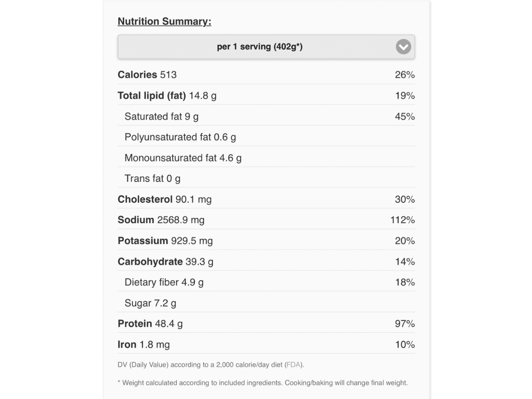Open the per 1 serving (402g*) dropdown

tap(260, 47)
